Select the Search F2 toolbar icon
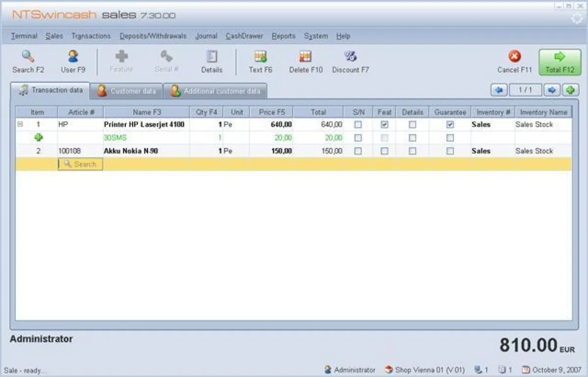Screen dimensions: 588x377 click(28, 61)
